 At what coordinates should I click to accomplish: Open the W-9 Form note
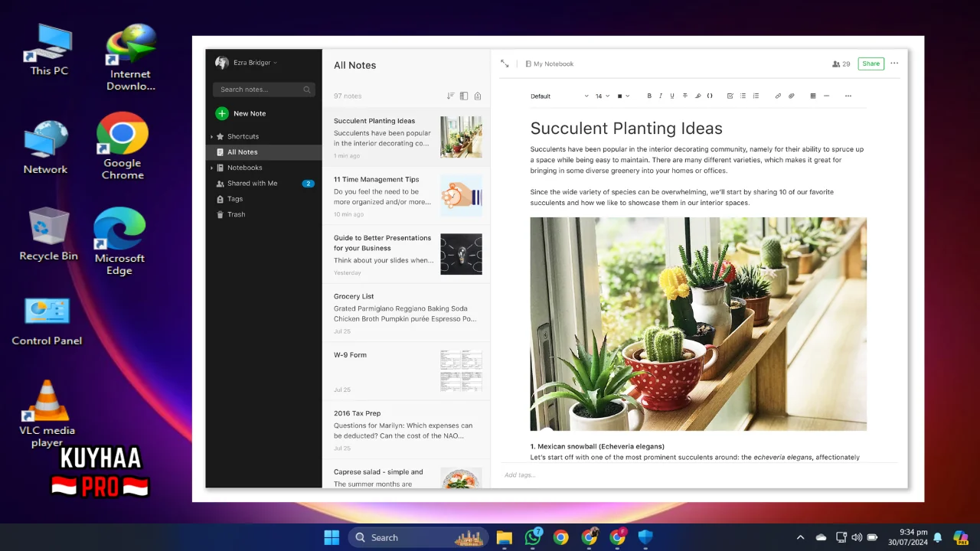click(x=407, y=371)
